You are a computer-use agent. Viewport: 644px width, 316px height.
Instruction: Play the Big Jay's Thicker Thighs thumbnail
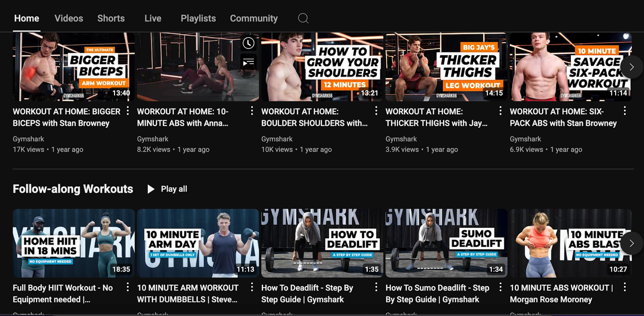(446, 67)
